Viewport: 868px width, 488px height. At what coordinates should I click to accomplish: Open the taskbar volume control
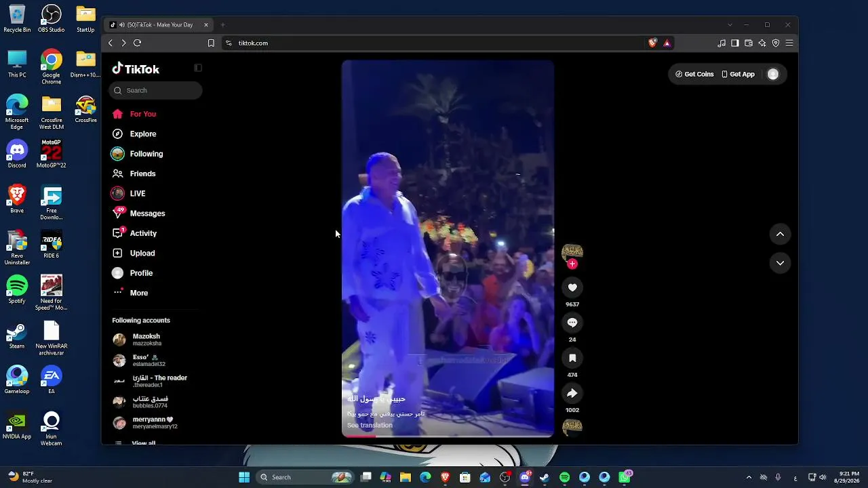point(822,477)
